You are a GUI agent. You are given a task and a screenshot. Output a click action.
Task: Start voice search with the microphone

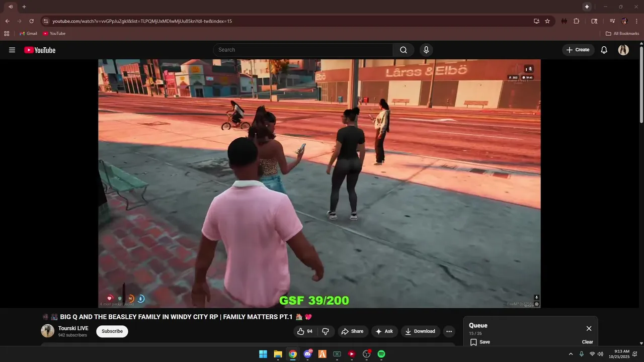426,50
